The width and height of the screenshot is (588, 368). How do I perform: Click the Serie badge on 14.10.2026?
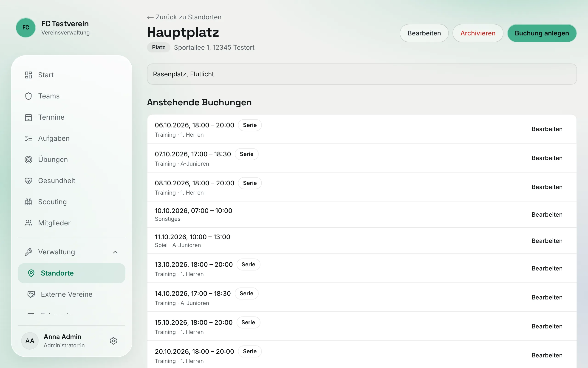coord(246,293)
